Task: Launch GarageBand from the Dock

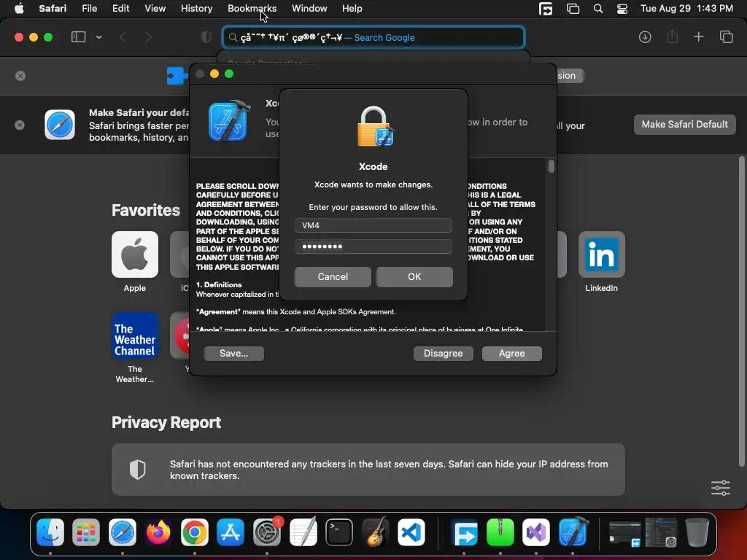Action: point(376,532)
